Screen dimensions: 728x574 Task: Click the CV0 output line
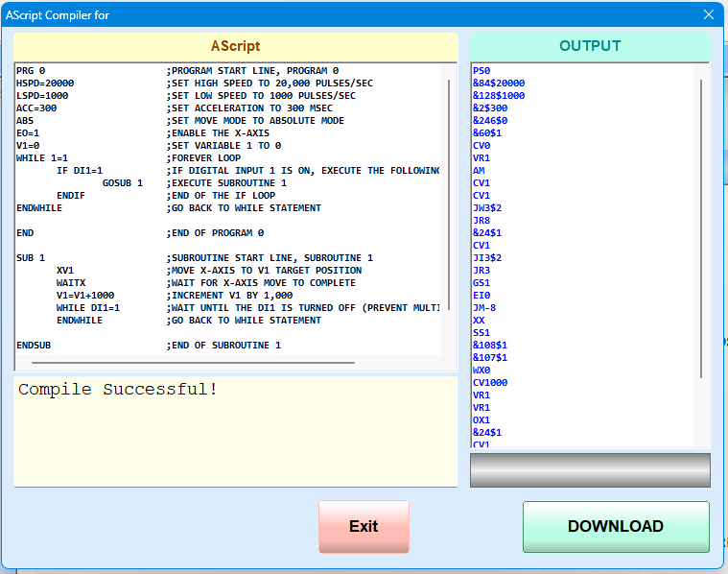[481, 146]
